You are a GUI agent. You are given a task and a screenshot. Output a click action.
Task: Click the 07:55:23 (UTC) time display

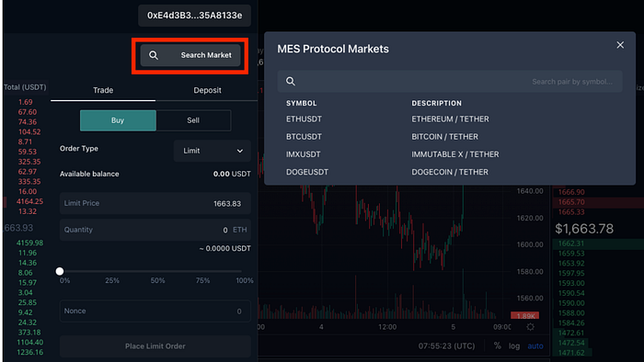click(446, 345)
